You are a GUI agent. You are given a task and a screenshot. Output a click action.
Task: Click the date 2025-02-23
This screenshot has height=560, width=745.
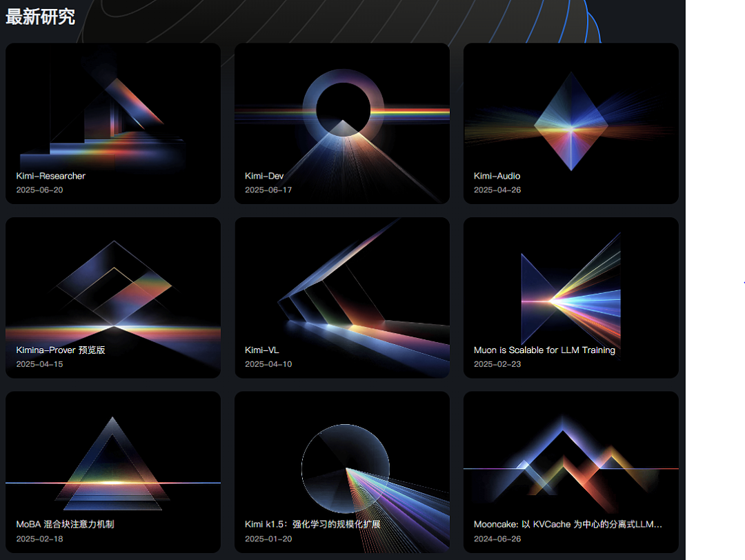(497, 364)
